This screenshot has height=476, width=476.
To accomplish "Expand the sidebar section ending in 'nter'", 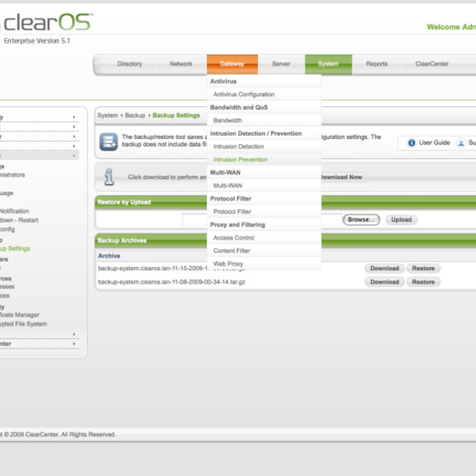I will tap(74, 344).
